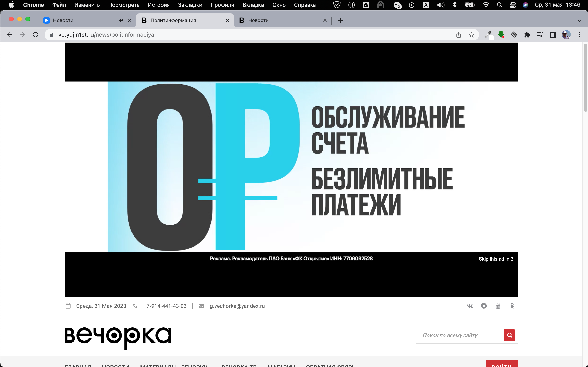Toggle Chrome side panel
The height and width of the screenshot is (367, 588).
[553, 35]
